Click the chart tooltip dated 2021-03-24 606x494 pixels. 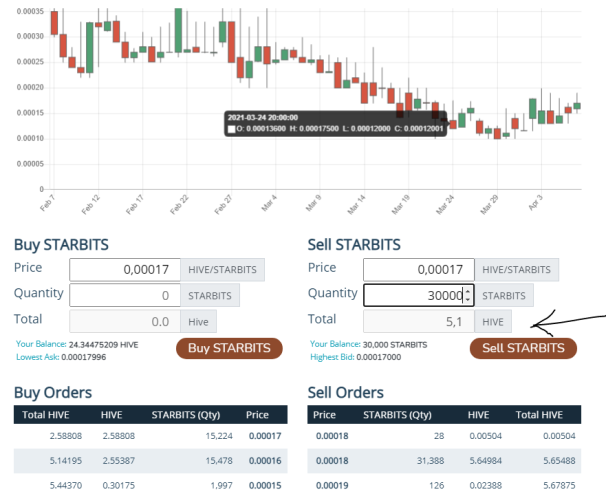[335, 124]
